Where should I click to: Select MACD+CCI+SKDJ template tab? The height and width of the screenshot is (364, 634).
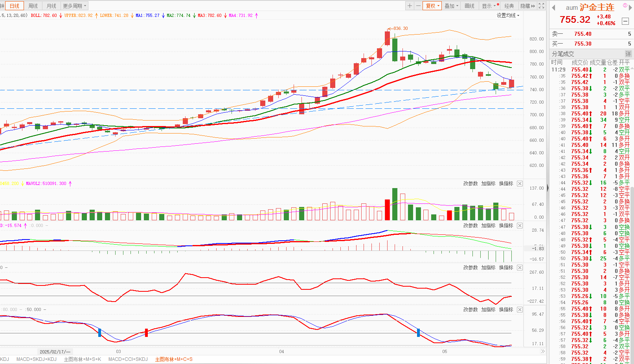click(128, 359)
